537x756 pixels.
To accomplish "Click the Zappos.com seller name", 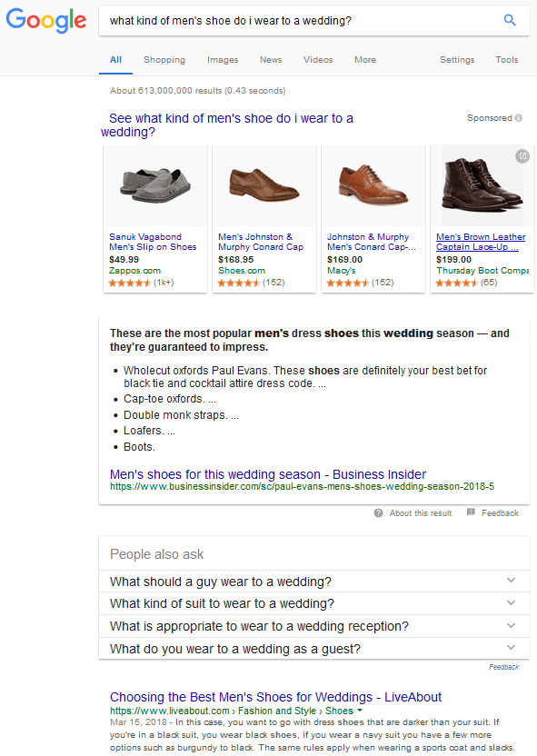I will (135, 271).
